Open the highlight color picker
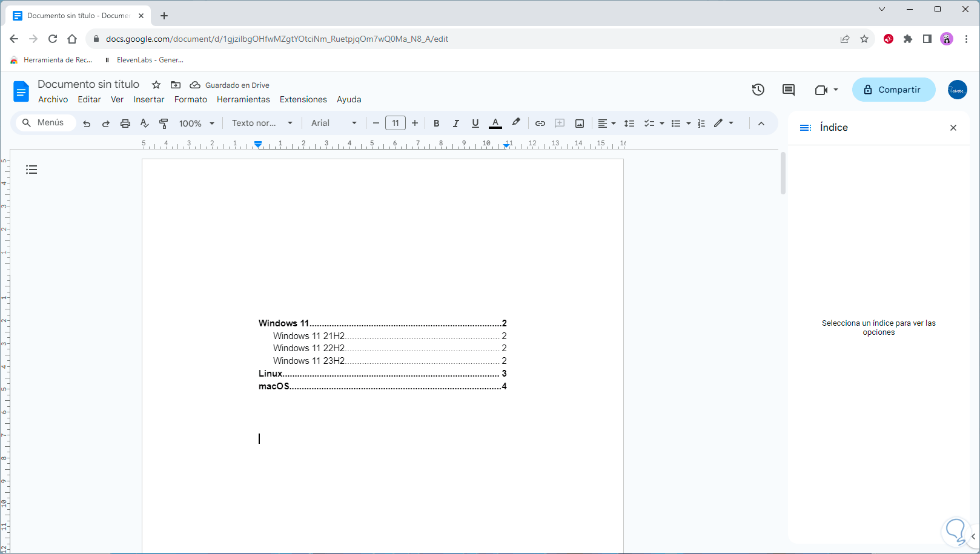 (516, 123)
